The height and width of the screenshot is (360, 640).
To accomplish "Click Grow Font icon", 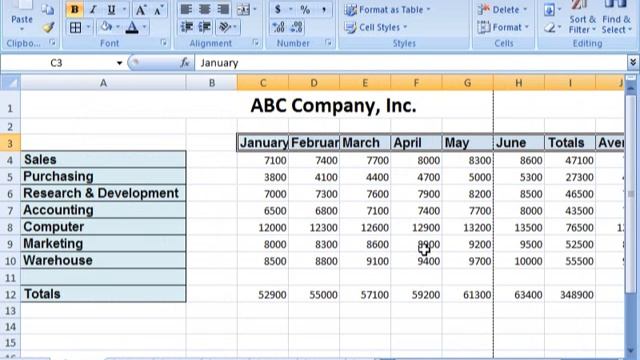I will click(x=141, y=9).
